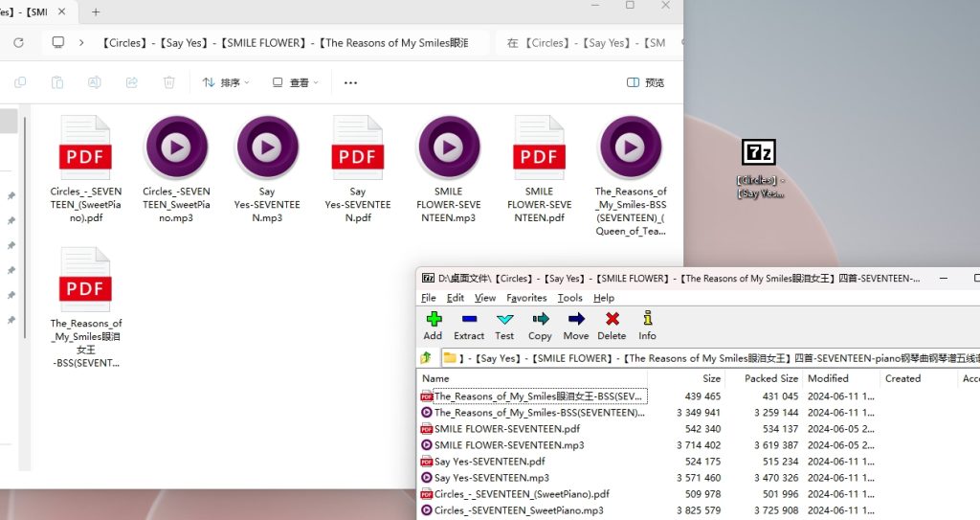Open the three-dot more options menu
Viewport: 980px width, 520px height.
pyautogui.click(x=350, y=82)
